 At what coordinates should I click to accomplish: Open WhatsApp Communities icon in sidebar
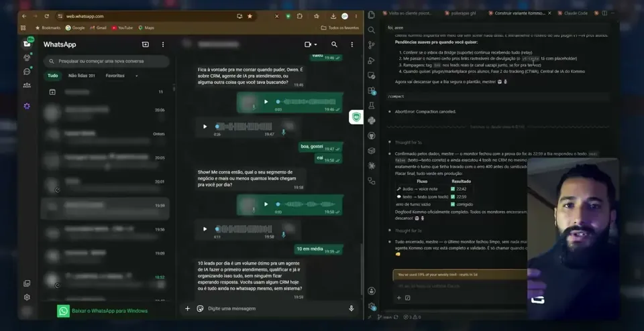point(27,85)
